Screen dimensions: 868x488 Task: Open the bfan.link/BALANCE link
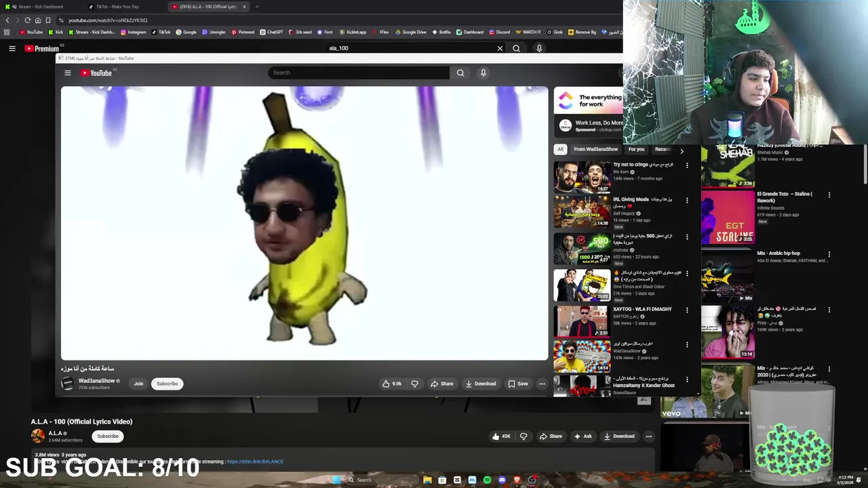(255, 462)
